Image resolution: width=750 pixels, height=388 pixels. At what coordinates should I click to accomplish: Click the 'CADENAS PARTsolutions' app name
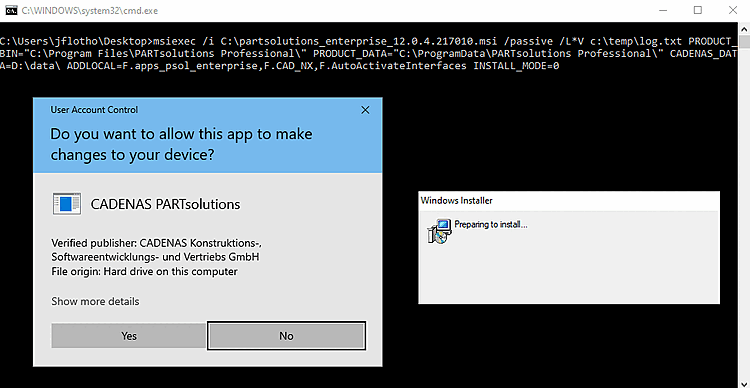click(x=165, y=204)
